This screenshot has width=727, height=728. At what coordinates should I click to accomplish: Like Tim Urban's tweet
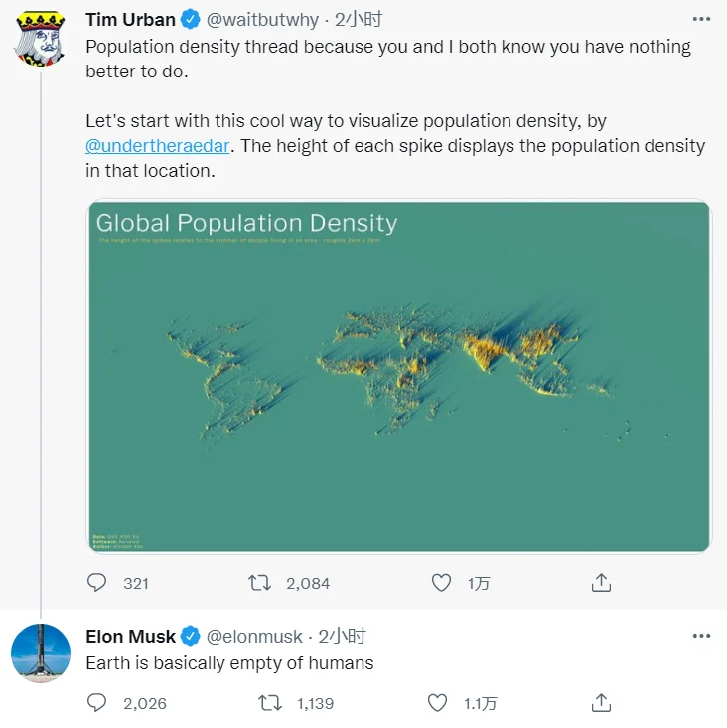point(442,583)
